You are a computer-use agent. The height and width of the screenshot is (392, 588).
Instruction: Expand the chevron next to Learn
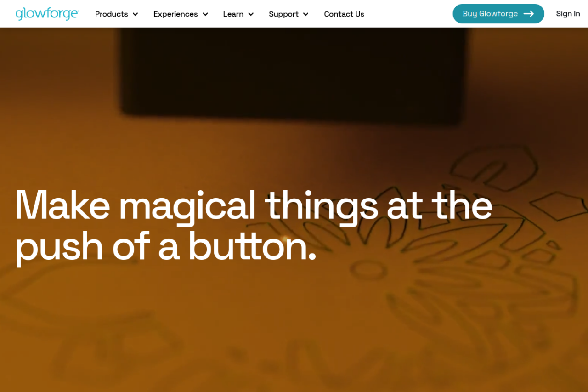(x=251, y=14)
